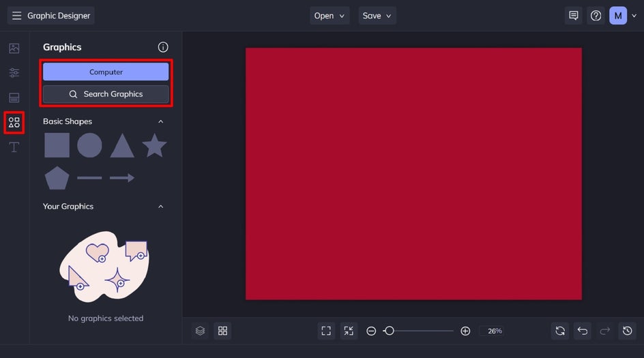Image resolution: width=644 pixels, height=358 pixels.
Task: Click the zoom in plus icon
Action: point(465,331)
